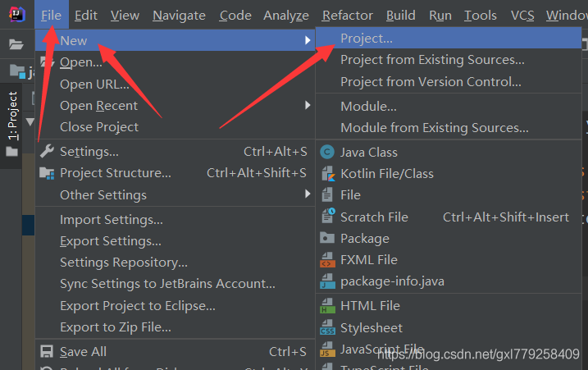Choose the Package folder icon
This screenshot has width=588, height=370.
[327, 238]
